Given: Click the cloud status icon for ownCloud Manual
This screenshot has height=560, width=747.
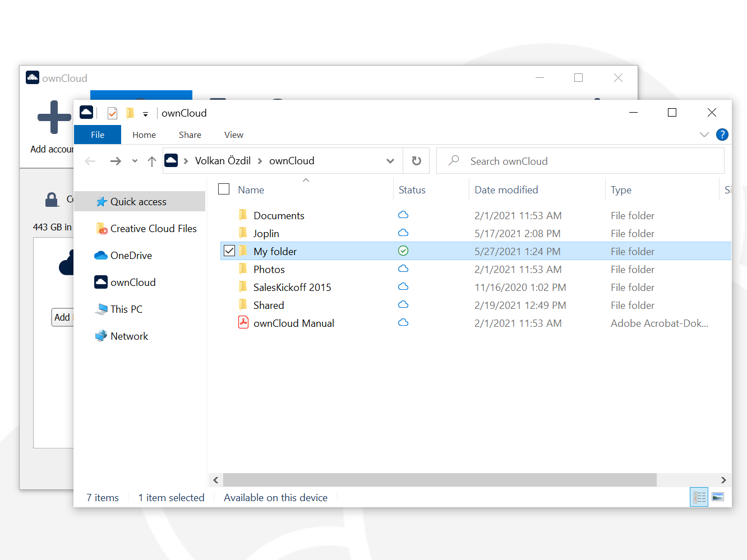Looking at the screenshot, I should [403, 322].
